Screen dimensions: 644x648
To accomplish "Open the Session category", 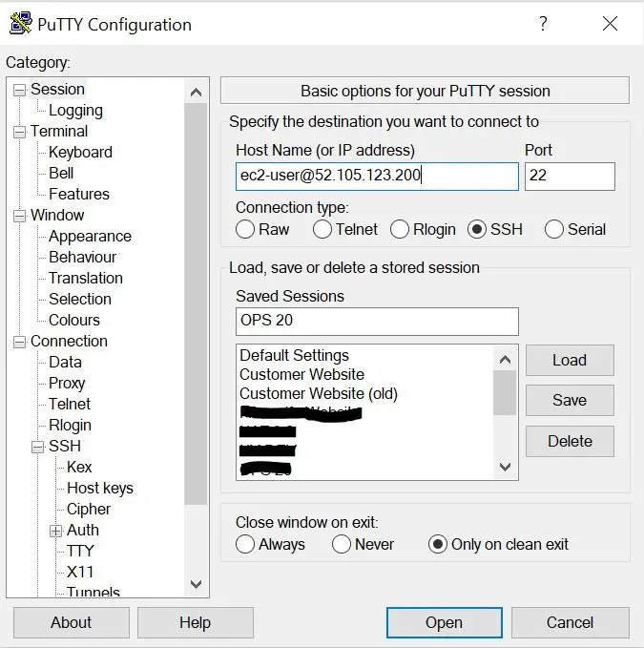I will (57, 90).
